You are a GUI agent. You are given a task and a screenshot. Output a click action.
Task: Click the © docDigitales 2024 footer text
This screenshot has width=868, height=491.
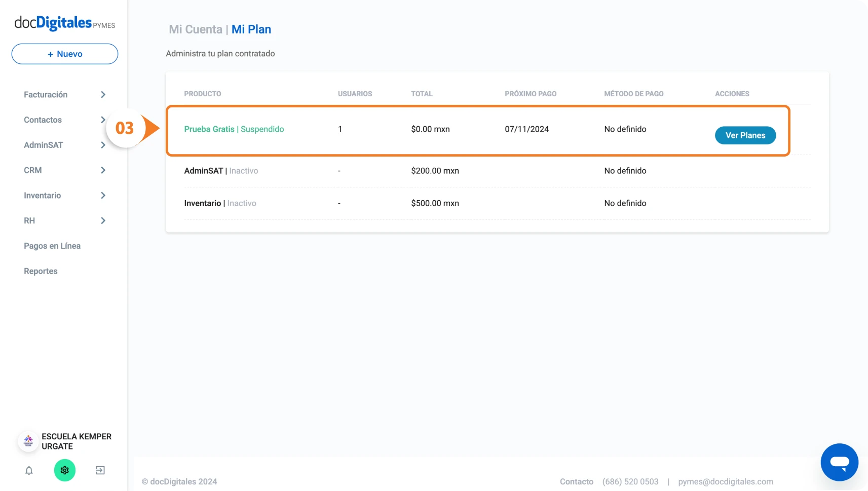(179, 482)
